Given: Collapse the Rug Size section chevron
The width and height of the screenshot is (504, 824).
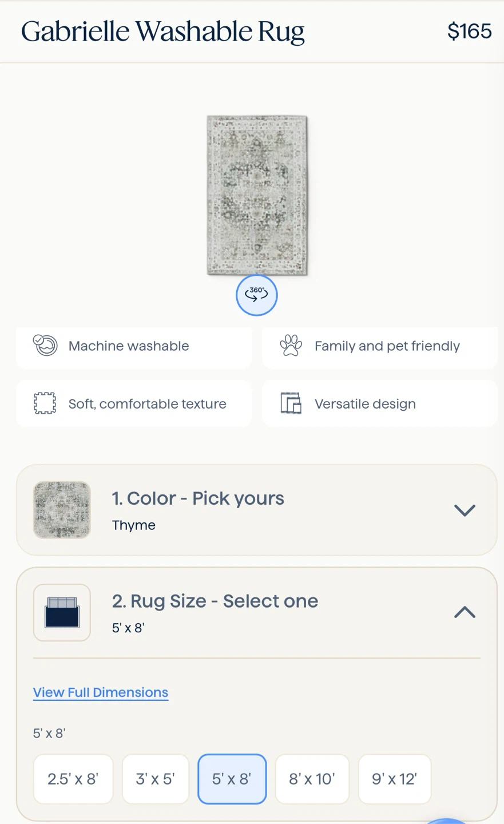Looking at the screenshot, I should click(x=465, y=612).
